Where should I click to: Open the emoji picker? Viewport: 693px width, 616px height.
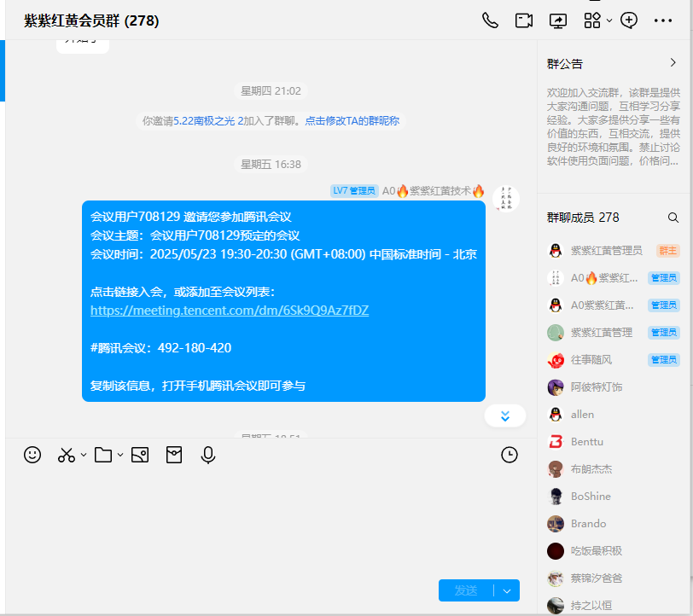pyautogui.click(x=32, y=455)
